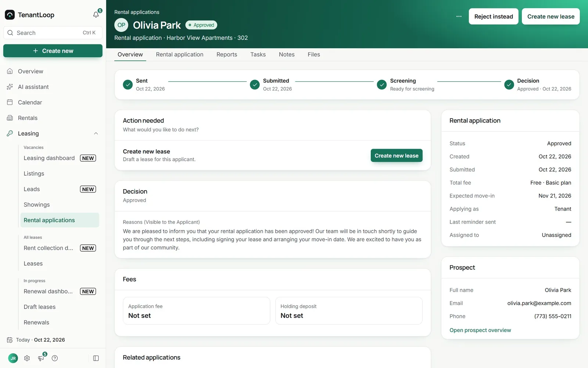Click the Decision step checkmark

click(509, 85)
